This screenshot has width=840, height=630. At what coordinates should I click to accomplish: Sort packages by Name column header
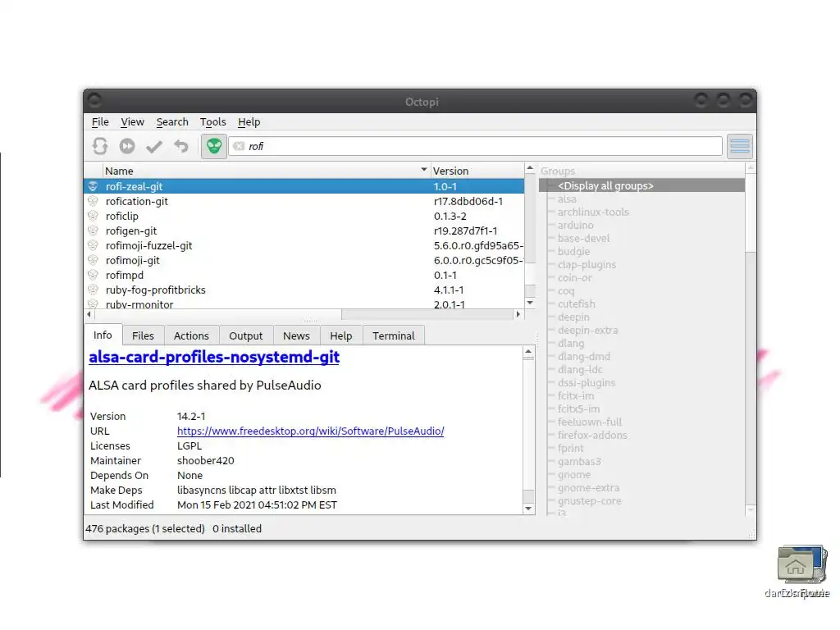(x=267, y=171)
